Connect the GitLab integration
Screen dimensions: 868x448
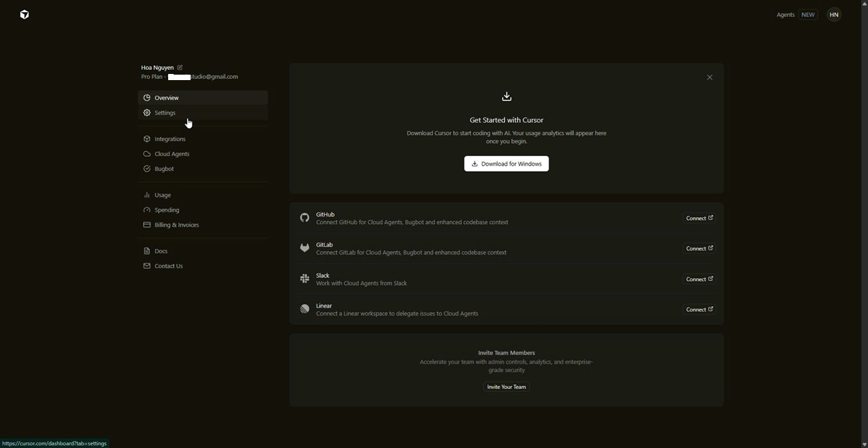[x=699, y=248]
